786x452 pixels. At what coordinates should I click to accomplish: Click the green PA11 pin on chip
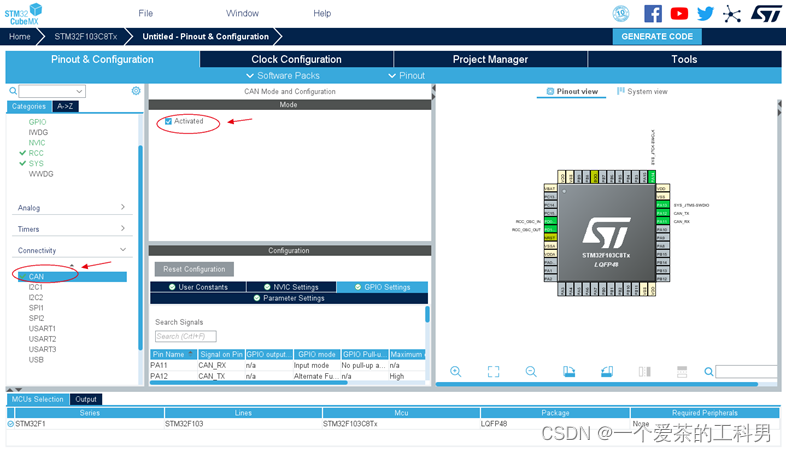[x=662, y=221]
